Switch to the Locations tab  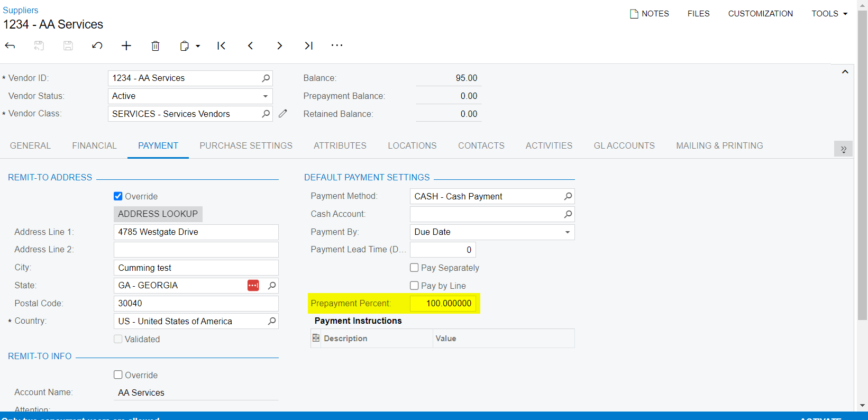(x=412, y=146)
